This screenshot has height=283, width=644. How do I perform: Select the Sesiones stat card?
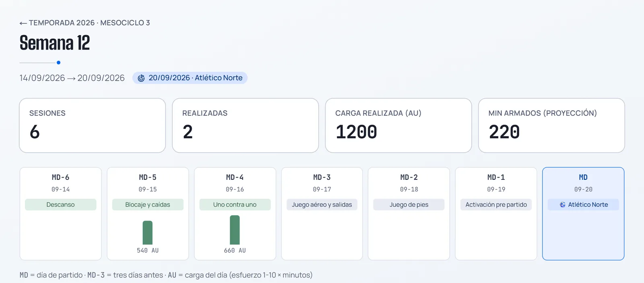pyautogui.click(x=93, y=125)
